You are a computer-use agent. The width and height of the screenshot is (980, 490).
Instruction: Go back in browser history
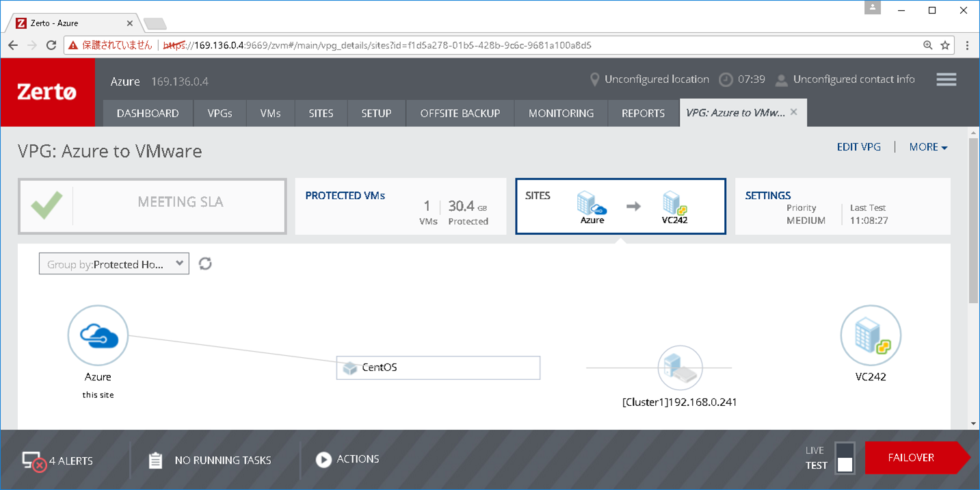[13, 45]
